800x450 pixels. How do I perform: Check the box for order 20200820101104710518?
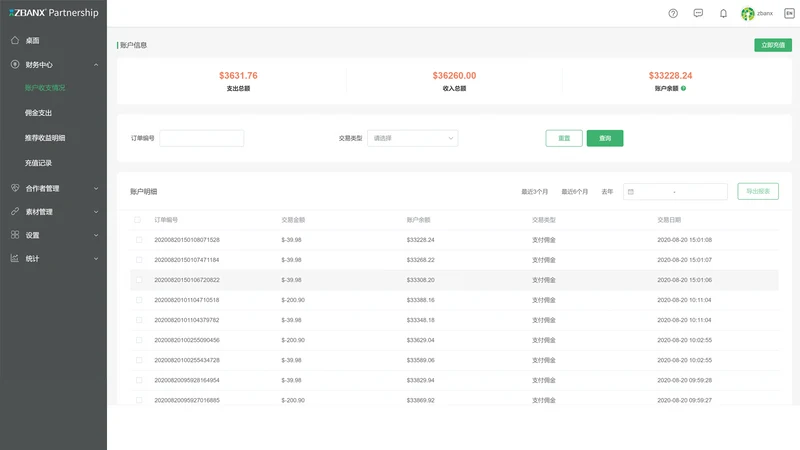coord(139,300)
